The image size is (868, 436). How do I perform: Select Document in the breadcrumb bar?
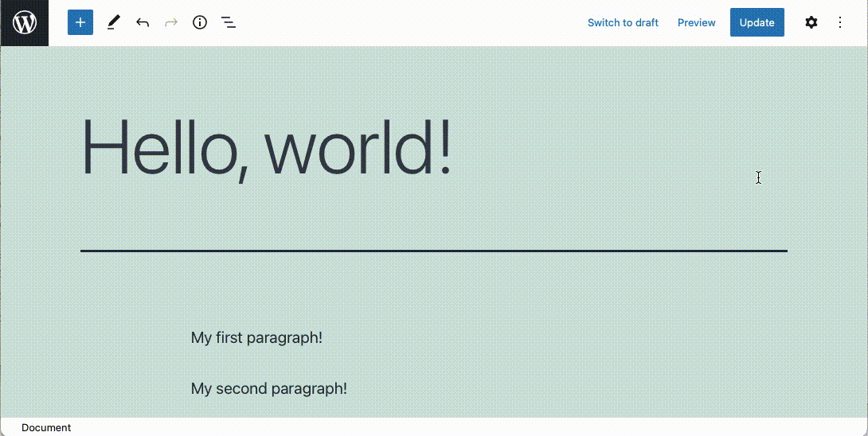(46, 428)
